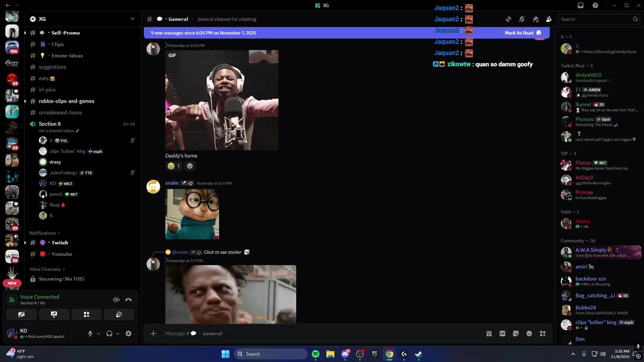Open apps launcher in message bar
Viewport: 644px width, 362px height.
542,333
